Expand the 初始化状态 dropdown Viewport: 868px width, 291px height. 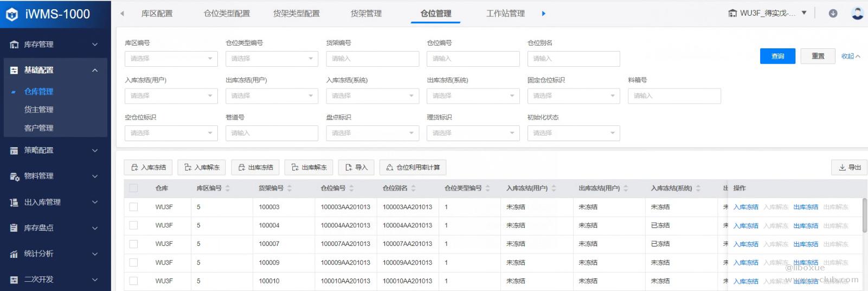click(x=573, y=133)
